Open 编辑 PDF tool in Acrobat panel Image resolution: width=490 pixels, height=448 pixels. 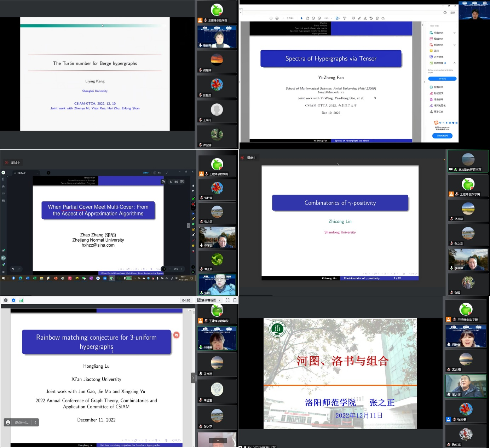(x=436, y=39)
